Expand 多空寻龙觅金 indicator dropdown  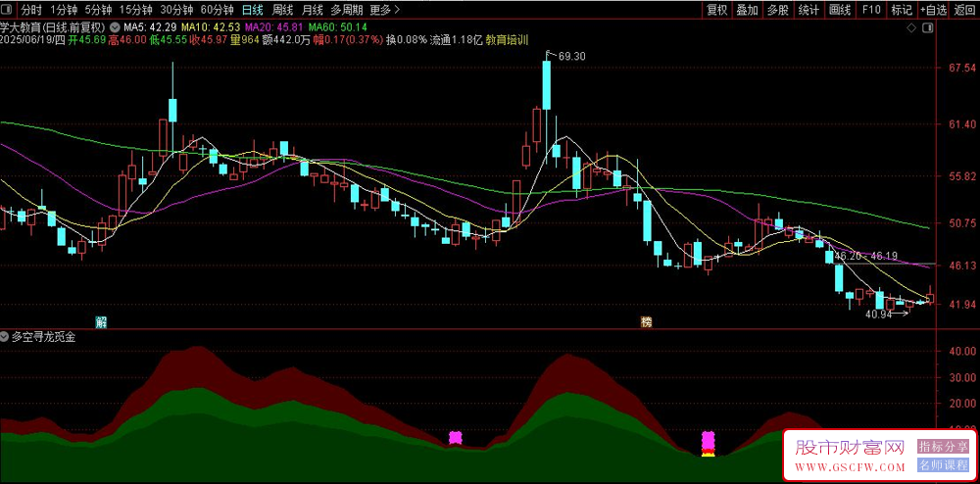[x=5, y=337]
